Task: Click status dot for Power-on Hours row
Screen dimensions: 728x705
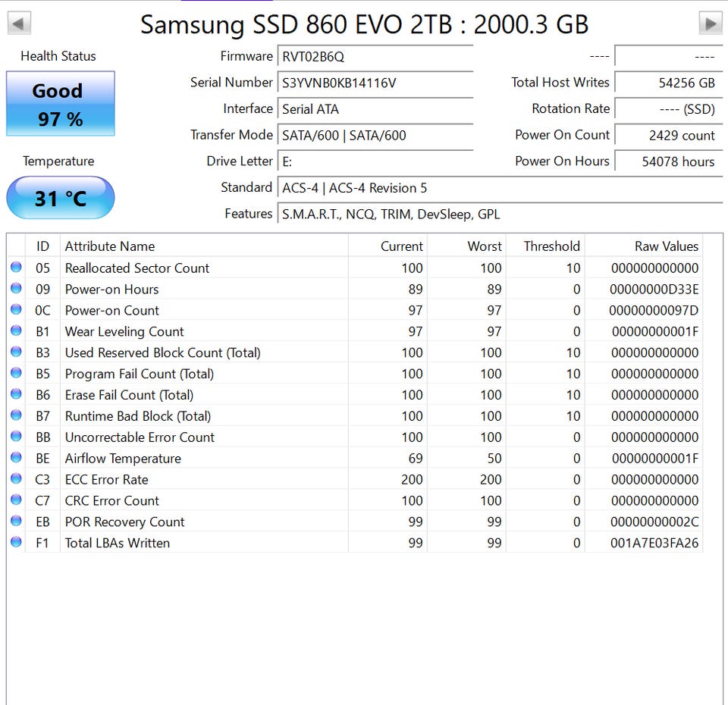Action: coord(16,288)
